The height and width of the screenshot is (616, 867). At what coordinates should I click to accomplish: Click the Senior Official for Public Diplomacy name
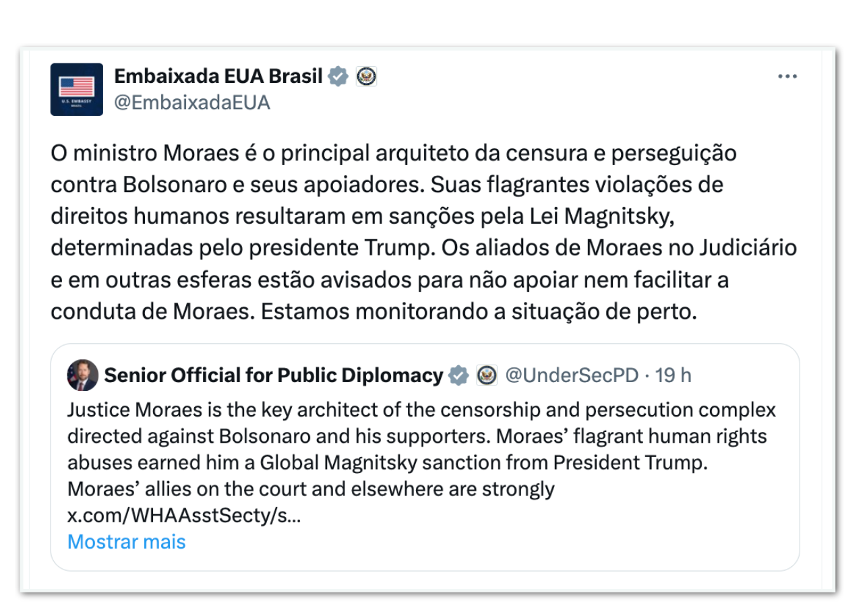point(273,375)
